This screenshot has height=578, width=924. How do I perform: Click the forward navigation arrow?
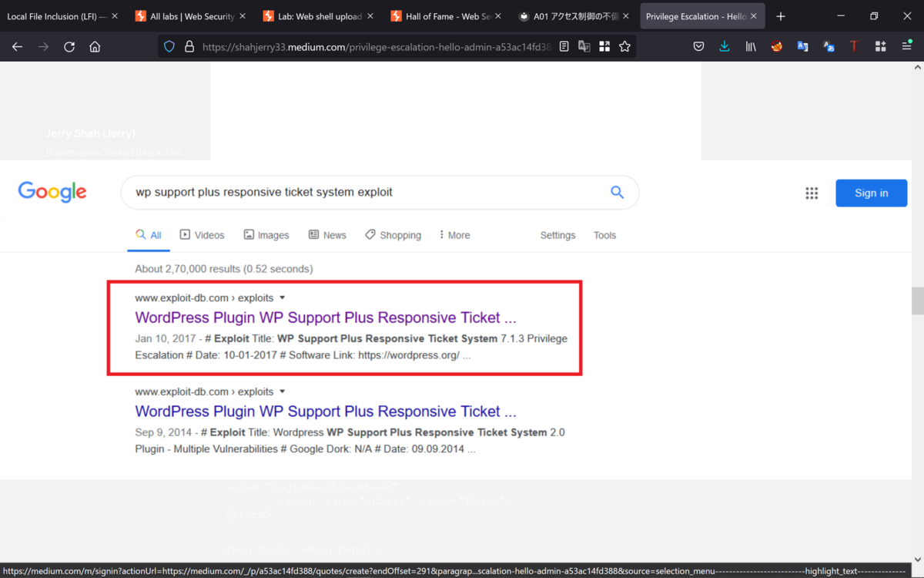43,47
